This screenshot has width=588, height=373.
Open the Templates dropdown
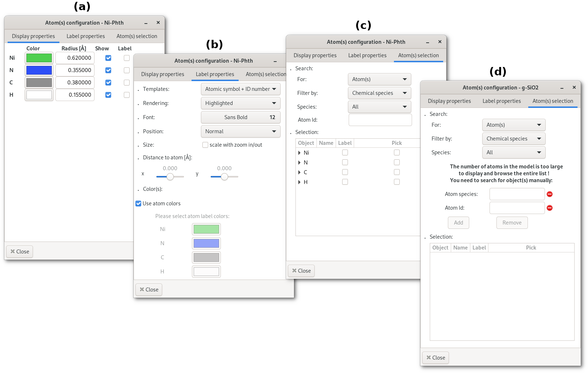coord(240,89)
